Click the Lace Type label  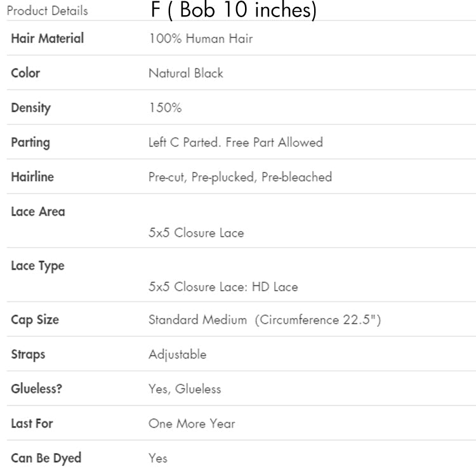pyautogui.click(x=37, y=265)
